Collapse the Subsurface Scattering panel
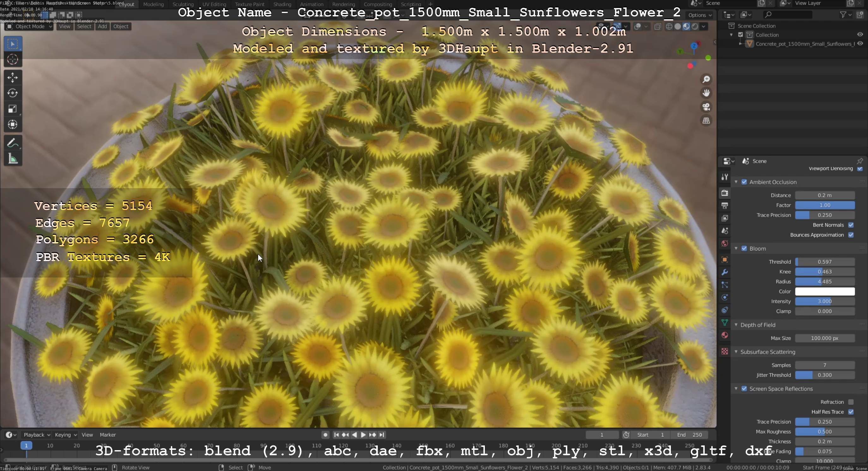This screenshot has height=471, width=868. tap(736, 352)
